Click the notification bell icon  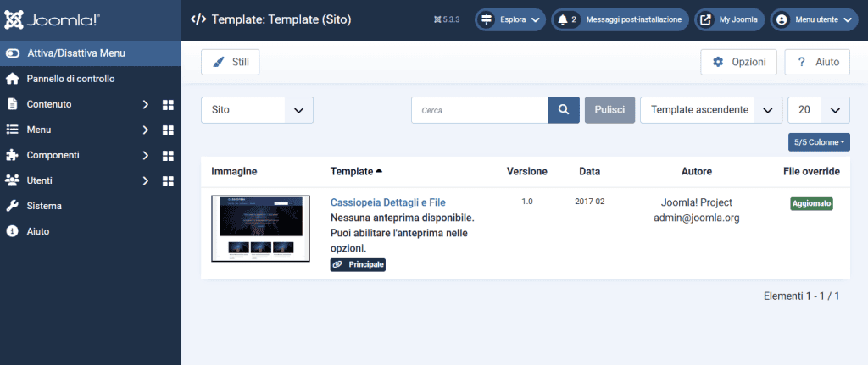pos(563,20)
